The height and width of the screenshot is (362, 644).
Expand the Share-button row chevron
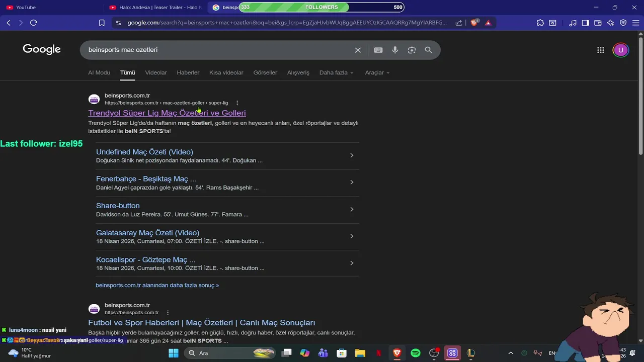click(x=352, y=209)
